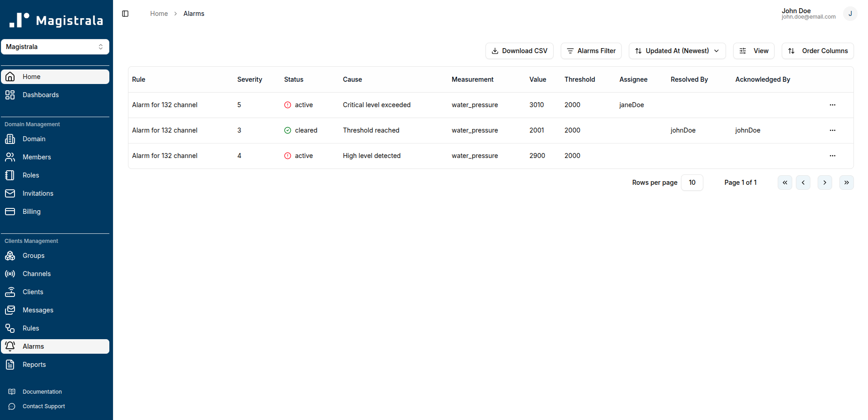Select the Invitations envelope icon

tap(10, 193)
